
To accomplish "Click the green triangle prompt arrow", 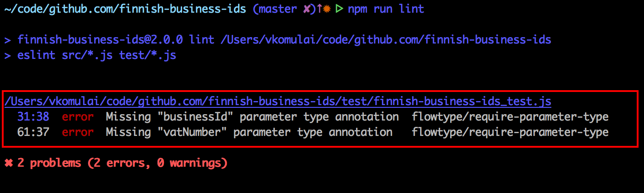I will 338,9.
